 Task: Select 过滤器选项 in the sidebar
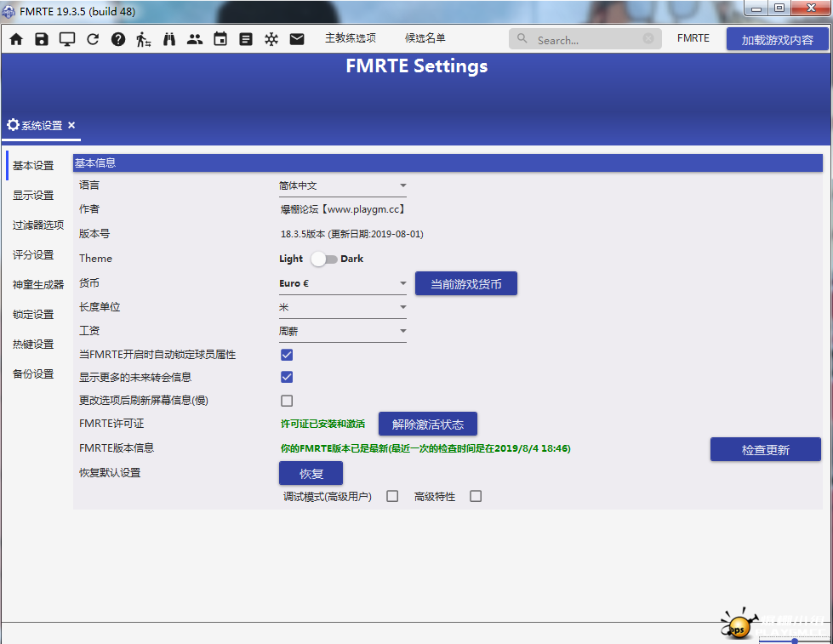point(38,225)
